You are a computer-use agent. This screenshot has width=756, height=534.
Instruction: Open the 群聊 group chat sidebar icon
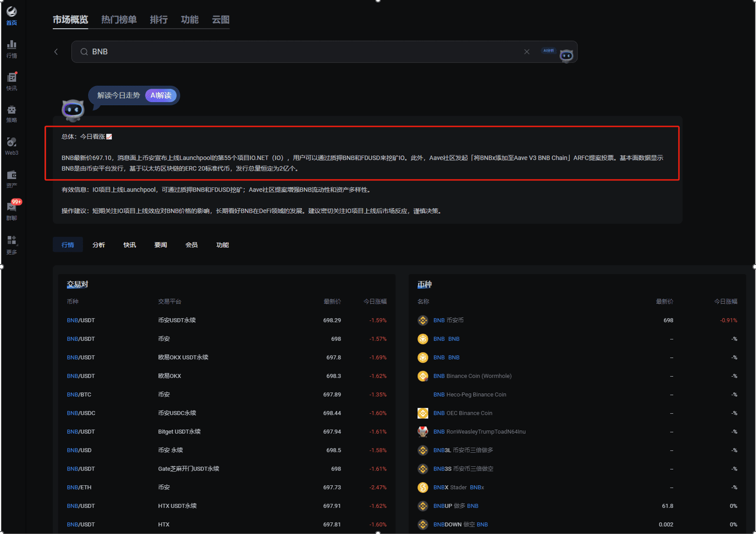[12, 211]
